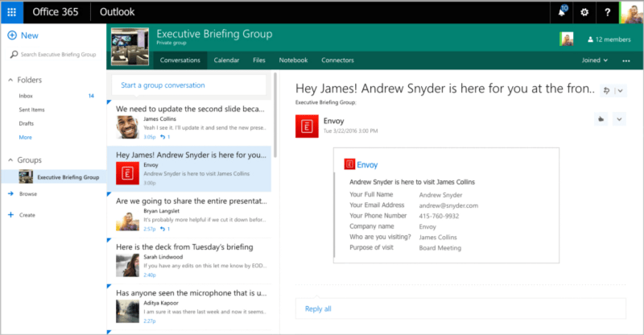Switch to the Conversations tab
The width and height of the screenshot is (644, 335).
point(180,60)
